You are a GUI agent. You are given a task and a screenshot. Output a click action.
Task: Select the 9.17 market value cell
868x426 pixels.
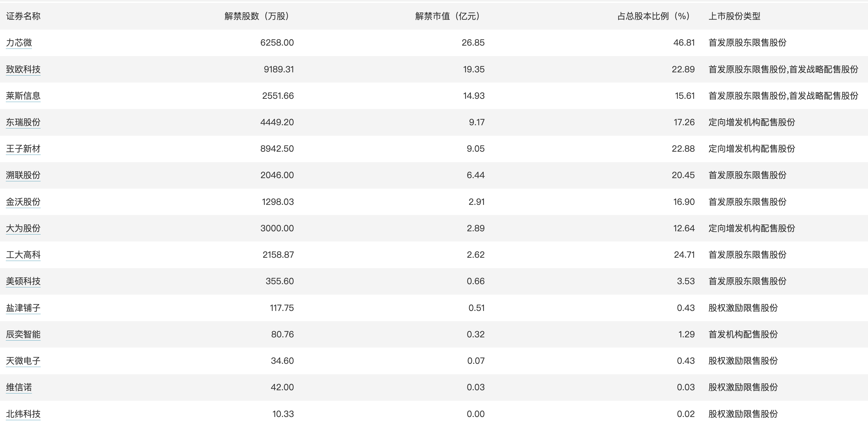[x=477, y=122]
